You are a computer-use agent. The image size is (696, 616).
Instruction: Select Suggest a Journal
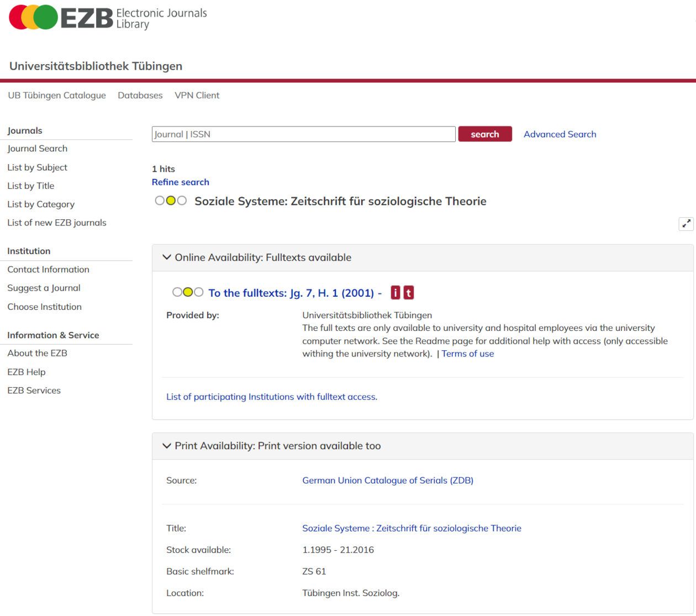44,288
